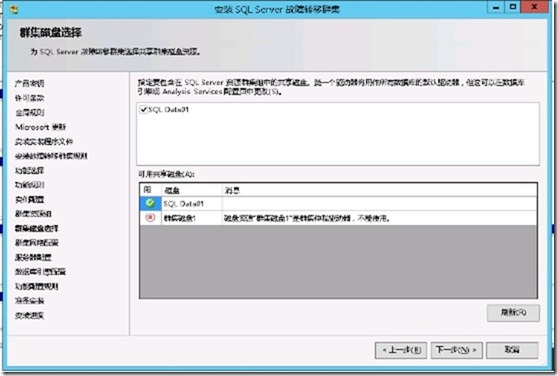Open the 安装安装程序文件 step

[x=44, y=142]
